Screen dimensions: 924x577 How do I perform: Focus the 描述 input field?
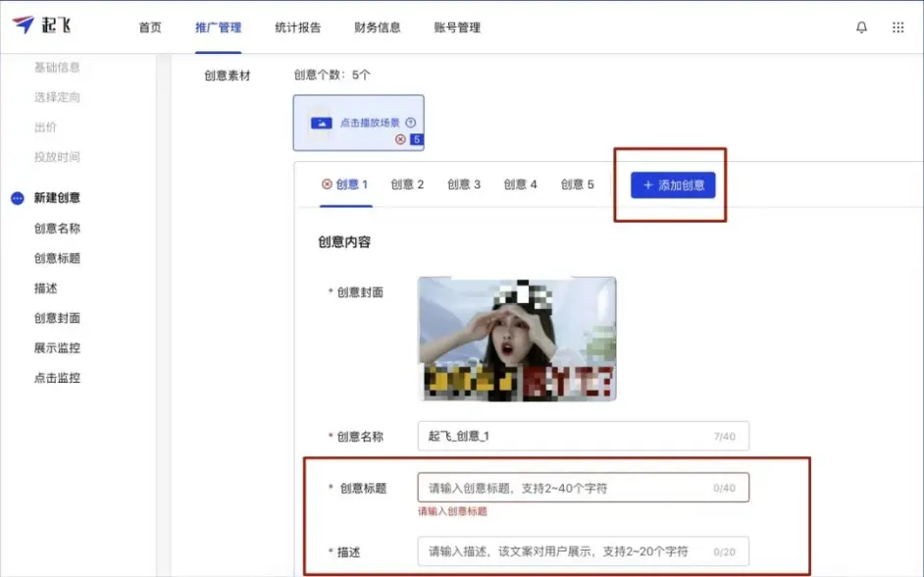tap(584, 551)
